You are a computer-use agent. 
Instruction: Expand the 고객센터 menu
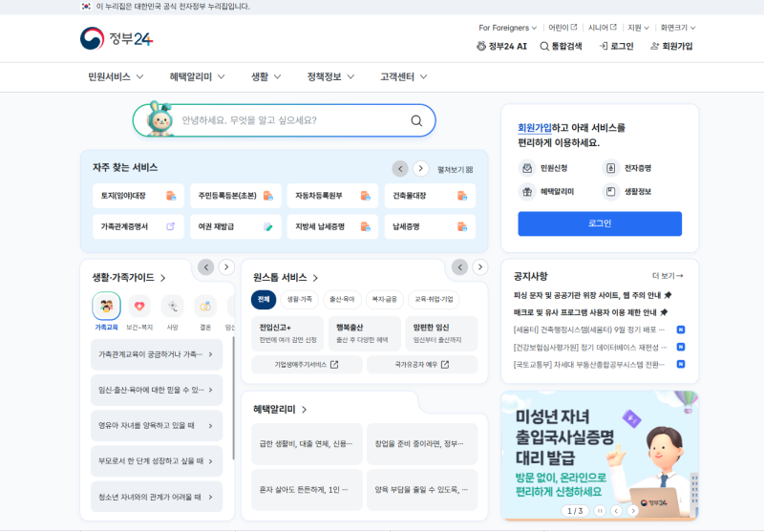403,77
